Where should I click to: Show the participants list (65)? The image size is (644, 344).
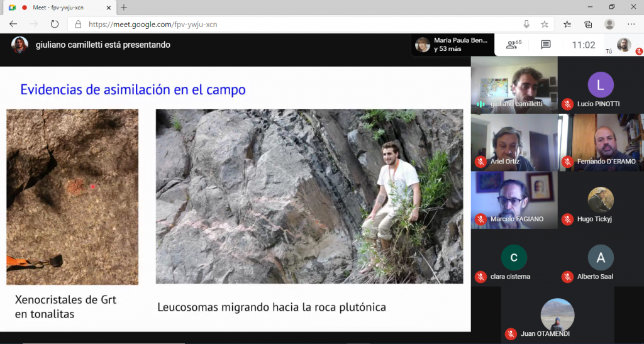514,44
